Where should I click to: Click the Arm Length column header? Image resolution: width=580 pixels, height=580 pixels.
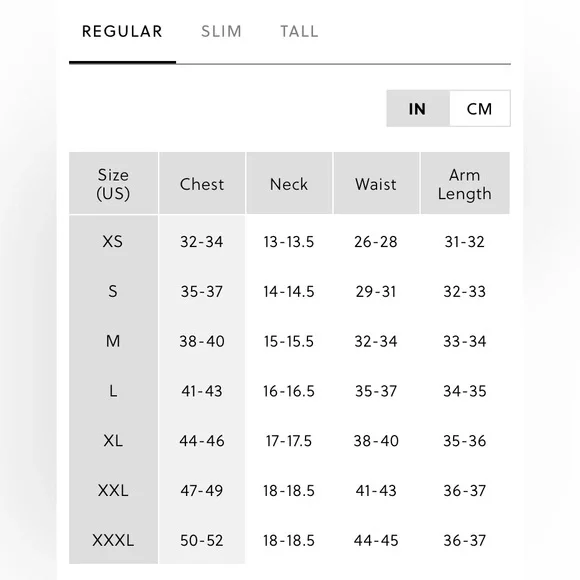coord(465,183)
